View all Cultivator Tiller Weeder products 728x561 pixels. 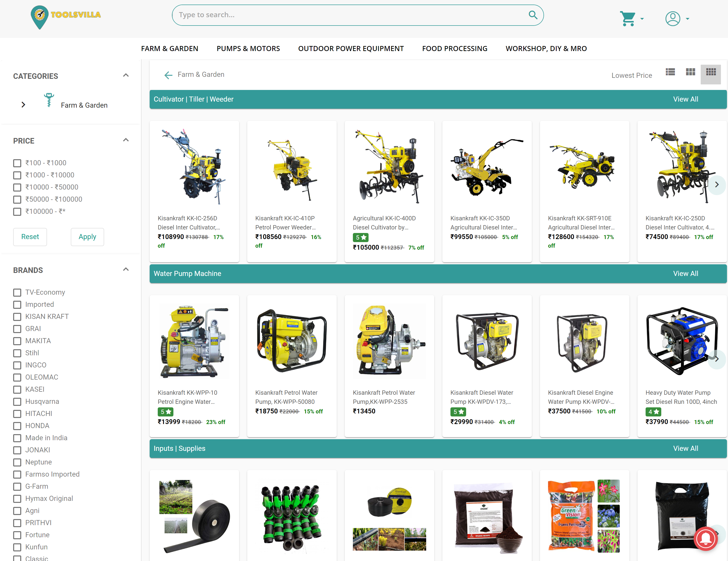pyautogui.click(x=685, y=99)
